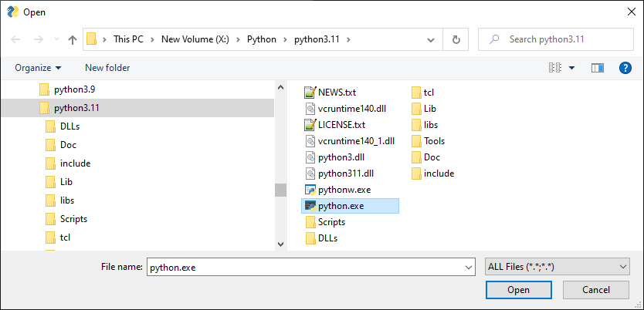Expand the view options dropdown arrow

[x=571, y=68]
